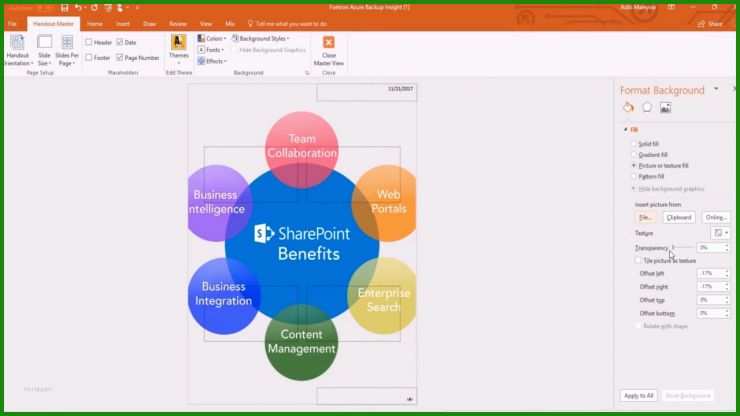Click the Offset left value field
The width and height of the screenshot is (740, 416).
coord(710,273)
